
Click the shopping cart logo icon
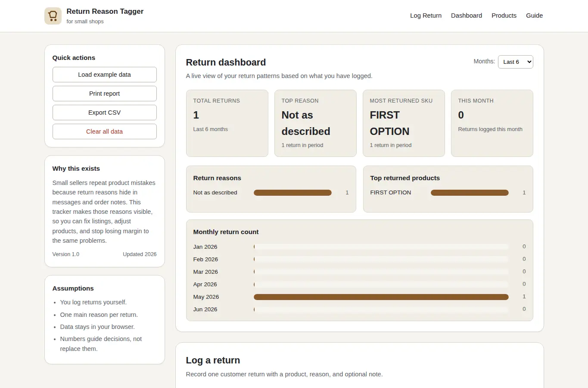pyautogui.click(x=53, y=16)
